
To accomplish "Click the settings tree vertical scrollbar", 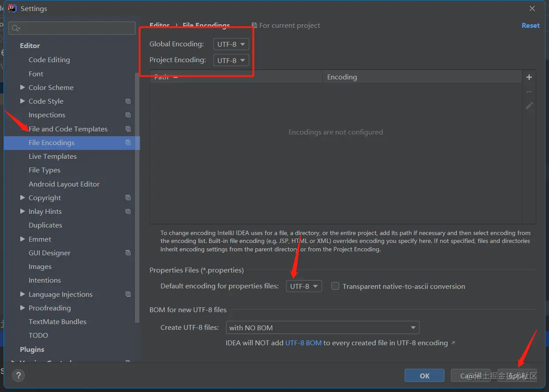I will (137, 197).
